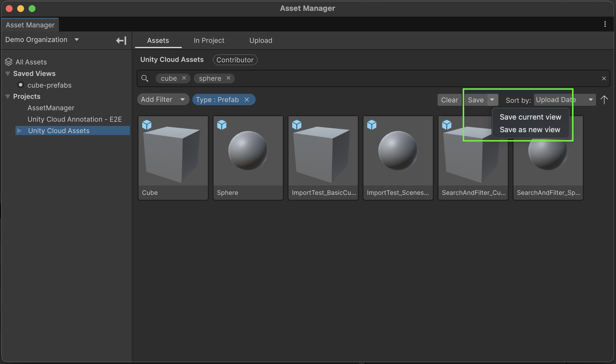This screenshot has width=616, height=364.
Task: Select the cube-prefabs saved view
Action: point(49,85)
